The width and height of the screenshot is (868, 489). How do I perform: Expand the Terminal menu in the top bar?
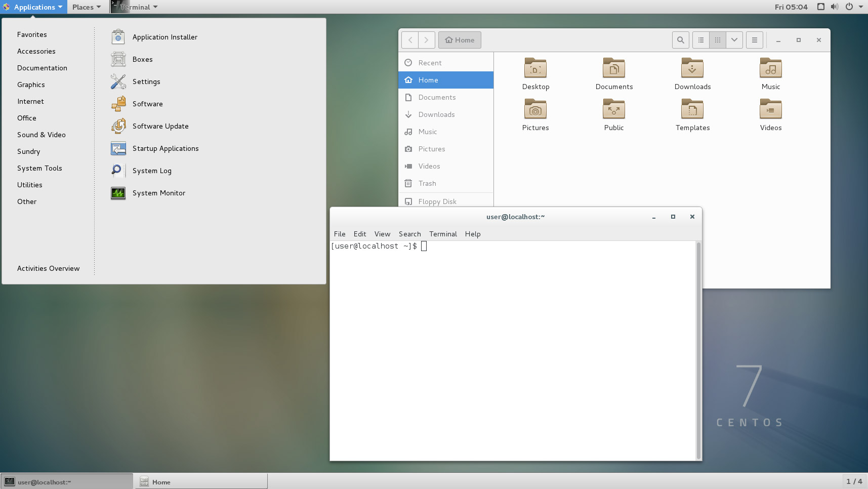[x=134, y=7]
